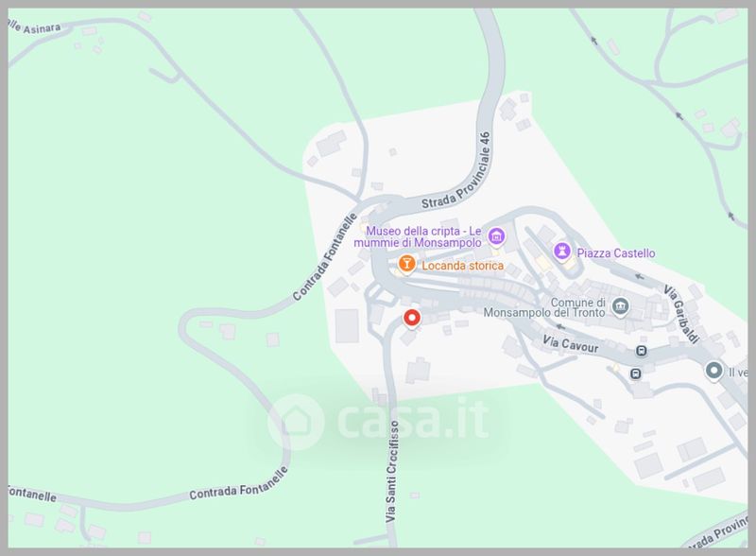Image resolution: width=756 pixels, height=556 pixels.
Task: Click the Strada Provinciale 46 road label
Action: pyautogui.click(x=456, y=170)
